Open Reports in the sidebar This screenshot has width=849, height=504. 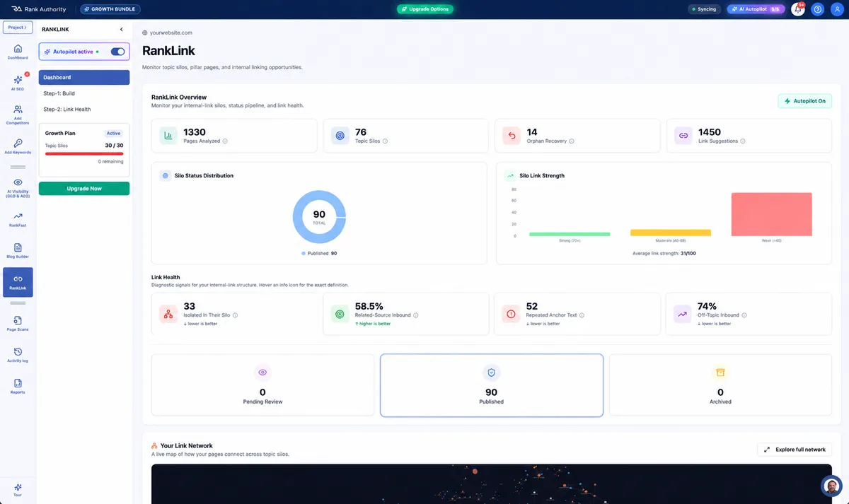(18, 386)
